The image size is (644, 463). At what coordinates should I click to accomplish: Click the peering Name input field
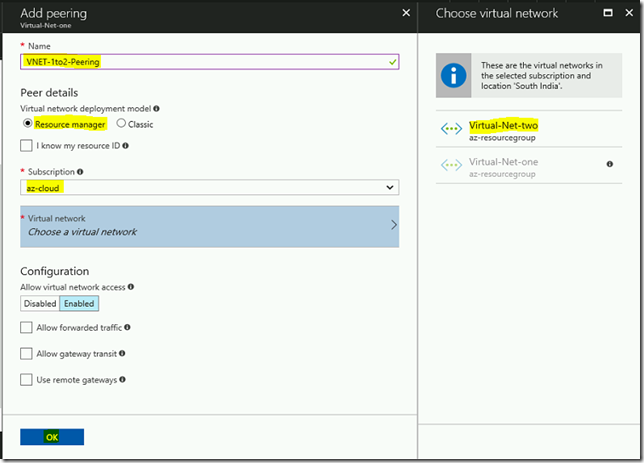[x=209, y=62]
